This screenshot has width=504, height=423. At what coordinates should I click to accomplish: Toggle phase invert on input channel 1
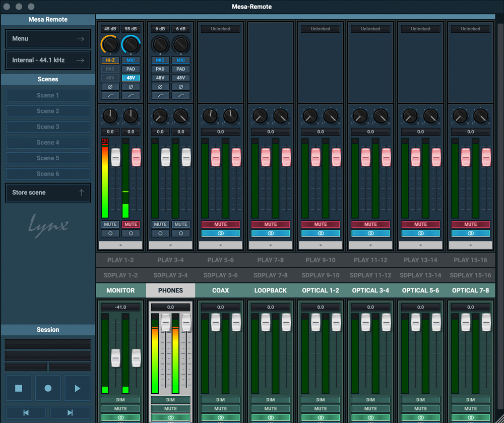click(x=110, y=87)
